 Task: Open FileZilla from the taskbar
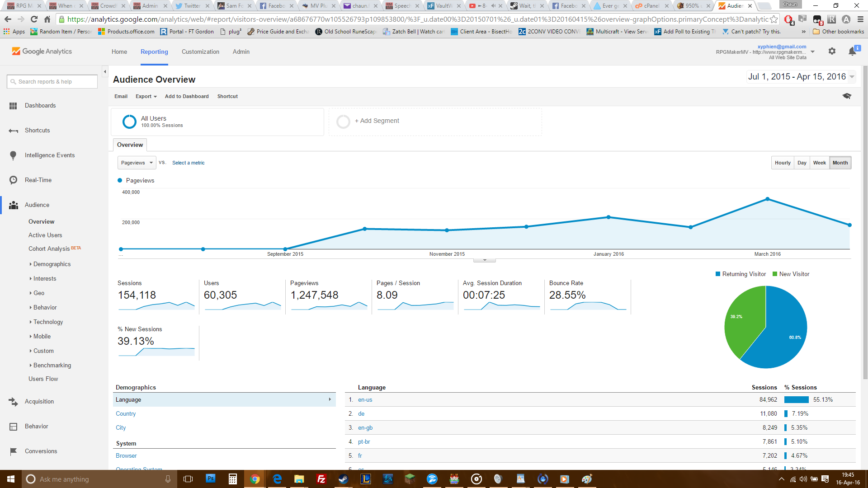pyautogui.click(x=321, y=479)
